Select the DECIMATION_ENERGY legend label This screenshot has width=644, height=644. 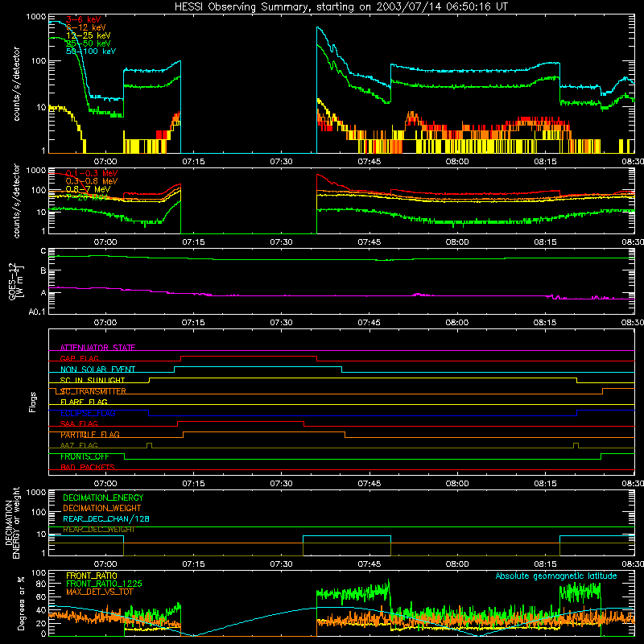click(103, 497)
